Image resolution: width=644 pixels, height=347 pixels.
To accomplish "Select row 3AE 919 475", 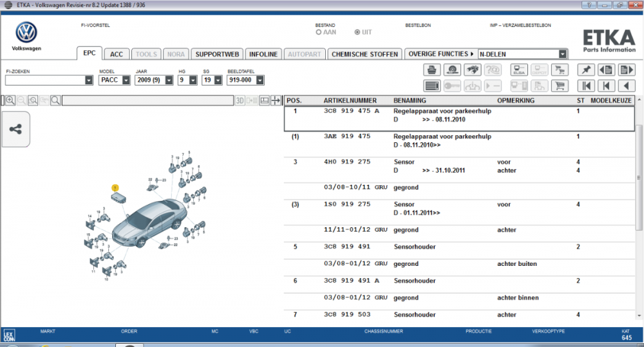I will coord(459,144).
